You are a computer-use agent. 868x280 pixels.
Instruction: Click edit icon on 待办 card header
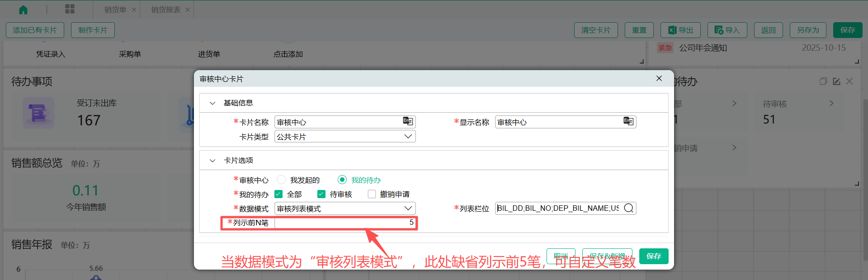click(x=836, y=81)
